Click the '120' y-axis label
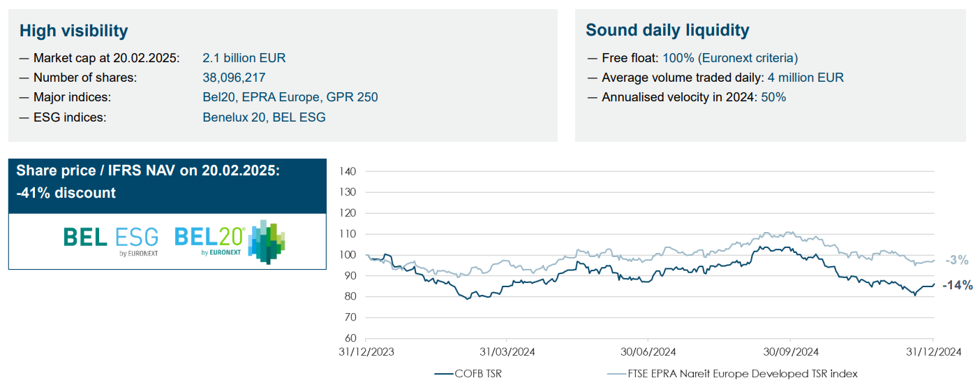Image resolution: width=980 pixels, height=392 pixels. tap(348, 213)
